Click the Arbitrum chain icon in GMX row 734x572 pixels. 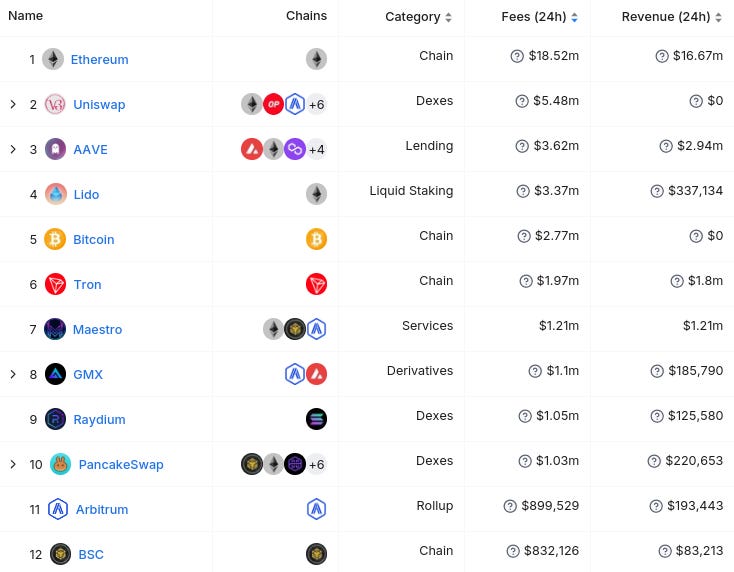pyautogui.click(x=295, y=374)
